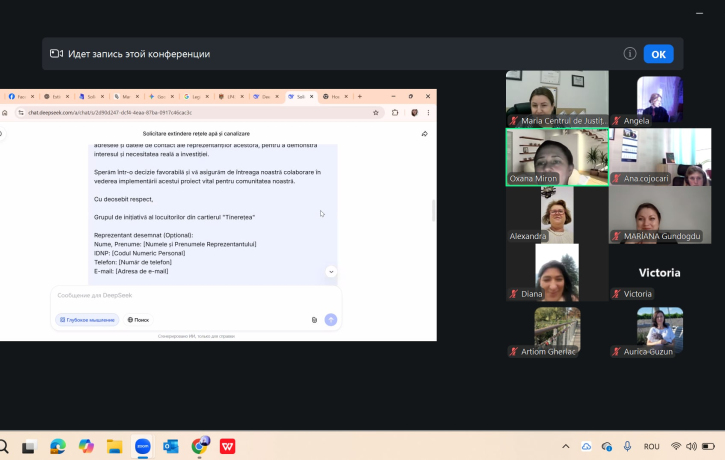Open Outlook from the taskbar
The width and height of the screenshot is (725, 460).
(x=171, y=446)
